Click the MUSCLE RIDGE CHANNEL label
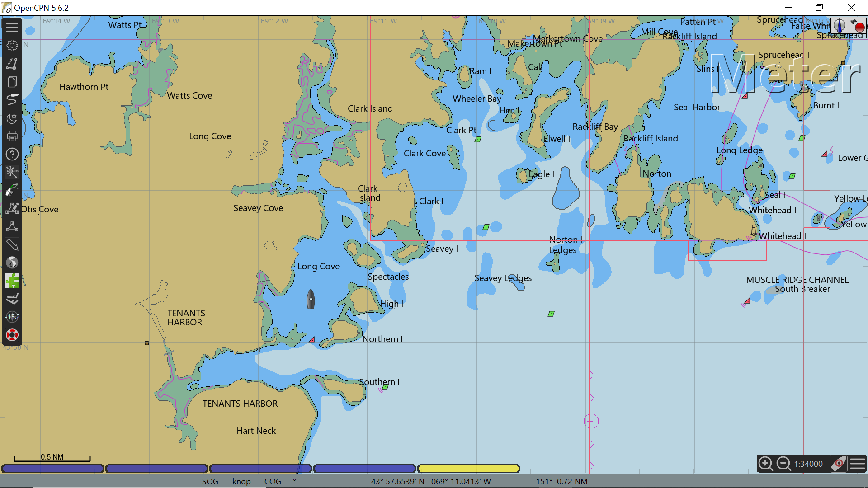 point(797,280)
